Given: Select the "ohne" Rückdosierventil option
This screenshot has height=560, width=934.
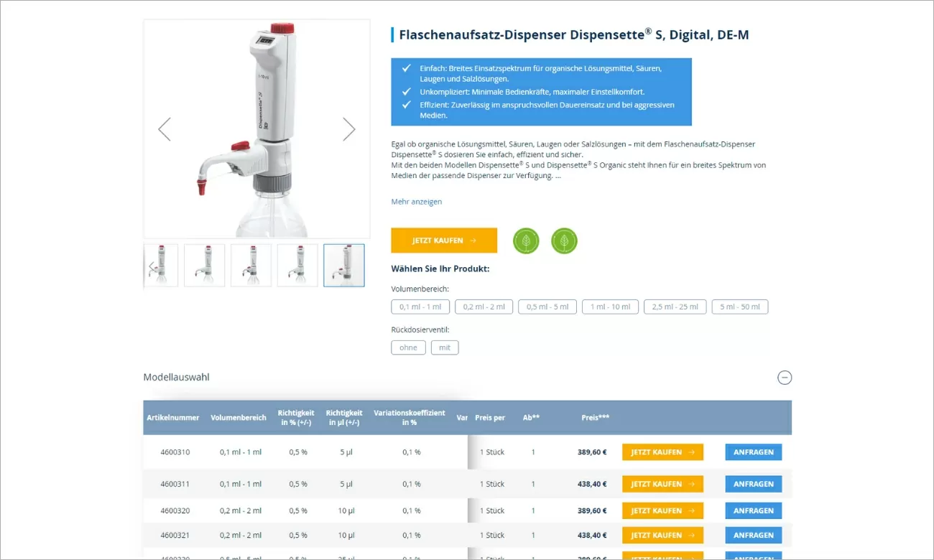Looking at the screenshot, I should 408,347.
